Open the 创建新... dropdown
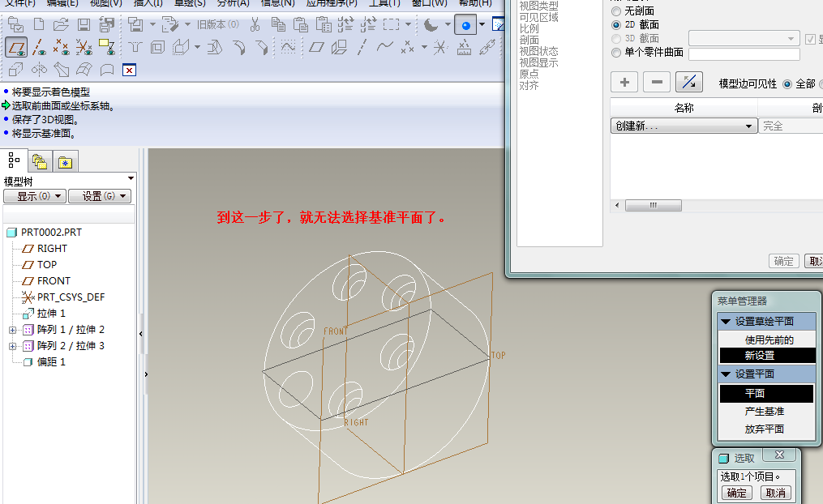This screenshot has width=823, height=504. click(x=684, y=126)
